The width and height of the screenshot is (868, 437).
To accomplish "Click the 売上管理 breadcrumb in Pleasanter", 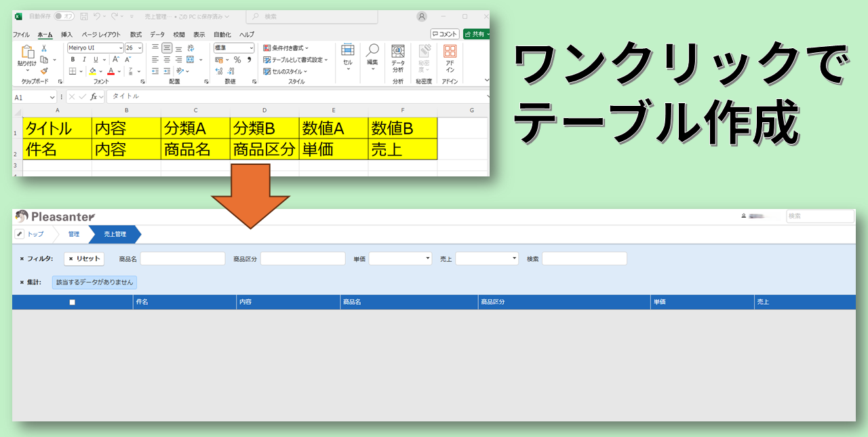I will (115, 234).
